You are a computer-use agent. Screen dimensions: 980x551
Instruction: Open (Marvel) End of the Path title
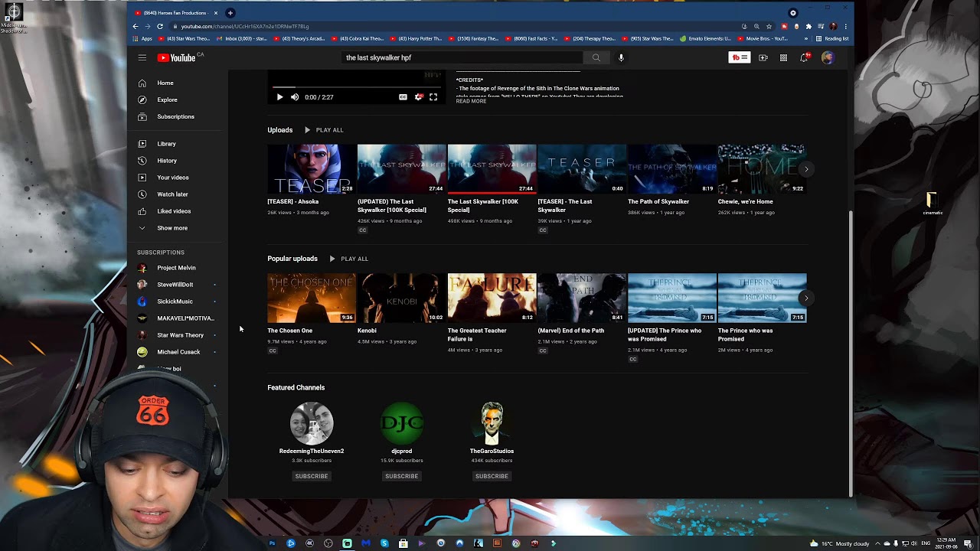pos(570,331)
